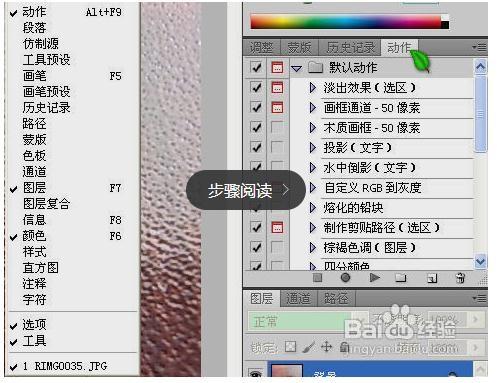
Task: Switch to the 蒙版 panel tab
Action: [299, 48]
